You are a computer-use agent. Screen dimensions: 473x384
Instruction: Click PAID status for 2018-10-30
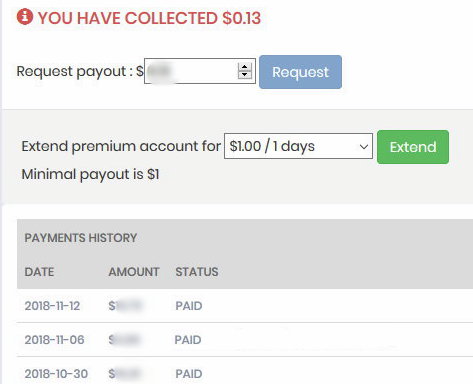189,374
